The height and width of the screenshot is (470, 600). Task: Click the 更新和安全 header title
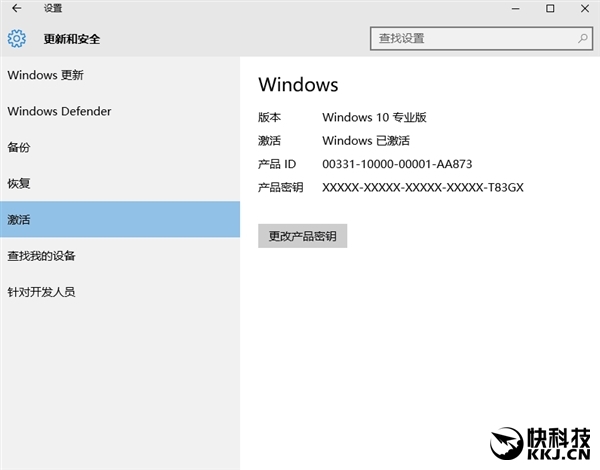click(72, 39)
